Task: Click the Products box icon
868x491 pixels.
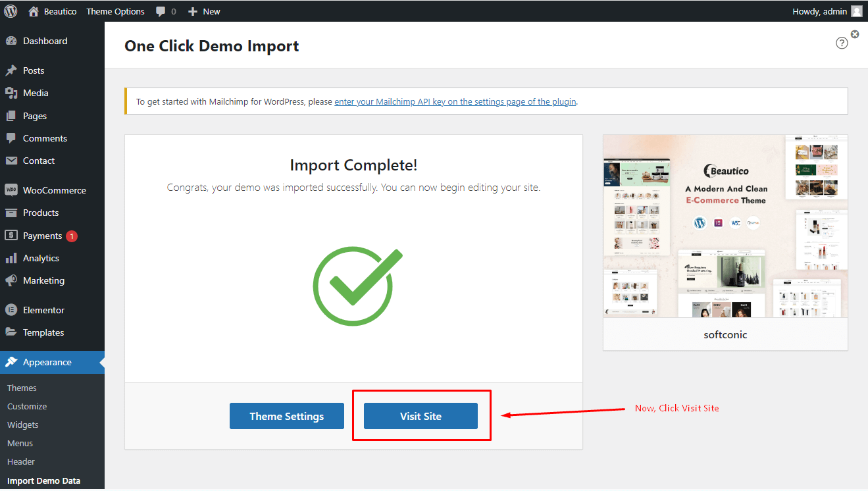Action: (11, 213)
